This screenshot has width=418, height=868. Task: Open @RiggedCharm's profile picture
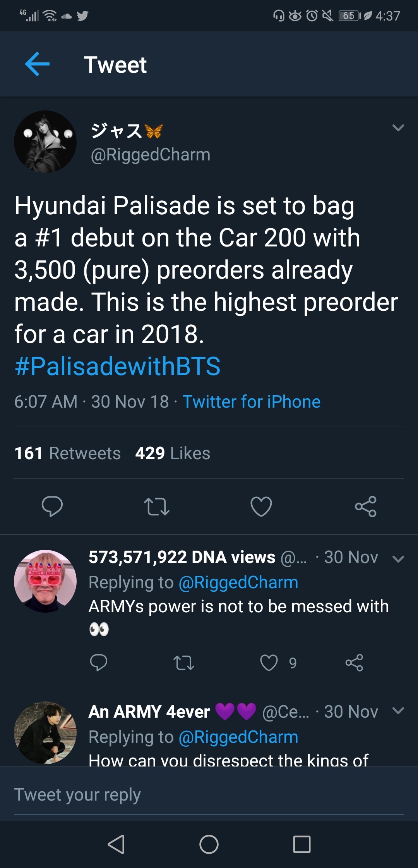point(45,142)
